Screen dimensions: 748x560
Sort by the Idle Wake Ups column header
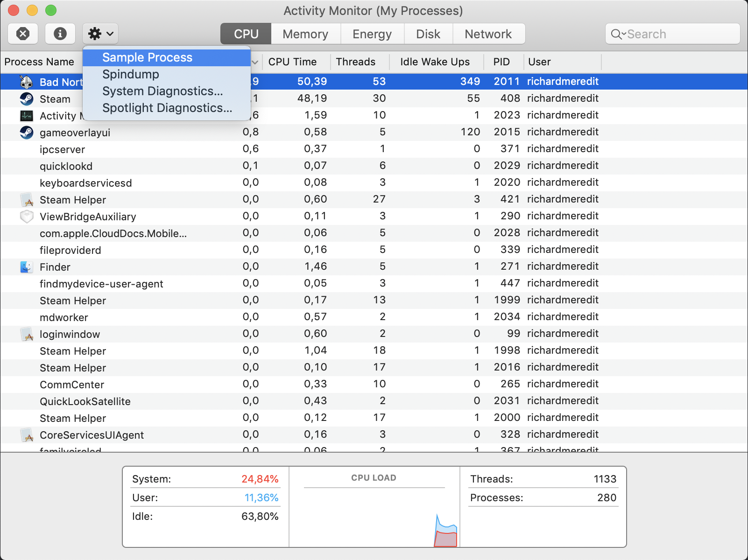coord(435,62)
